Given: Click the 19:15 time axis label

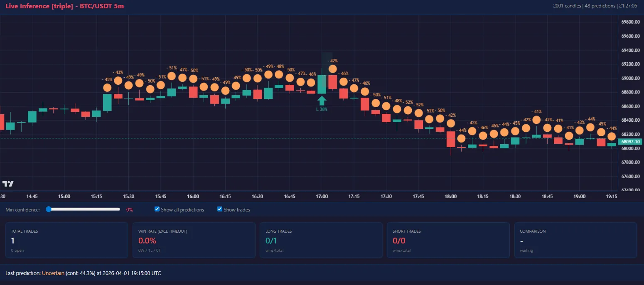Looking at the screenshot, I should (611, 196).
